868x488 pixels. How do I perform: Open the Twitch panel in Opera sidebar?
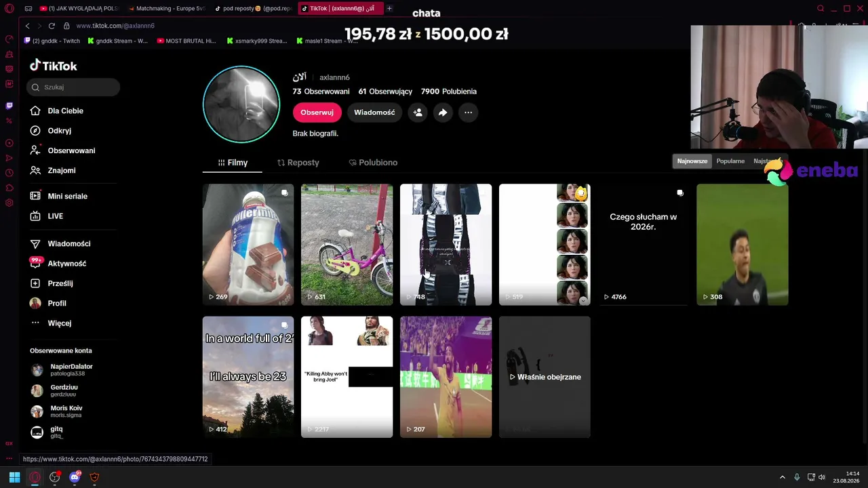(9, 106)
